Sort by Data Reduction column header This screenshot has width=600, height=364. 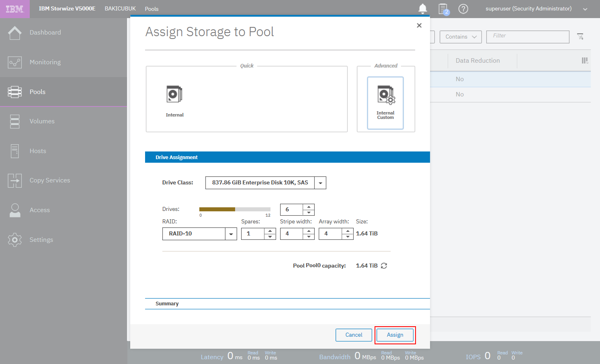tap(478, 61)
